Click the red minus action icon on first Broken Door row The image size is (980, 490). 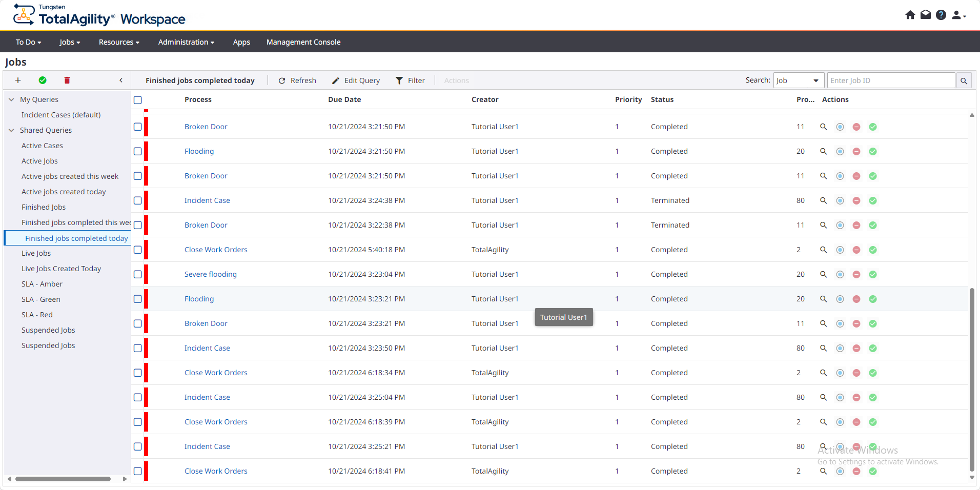point(856,127)
